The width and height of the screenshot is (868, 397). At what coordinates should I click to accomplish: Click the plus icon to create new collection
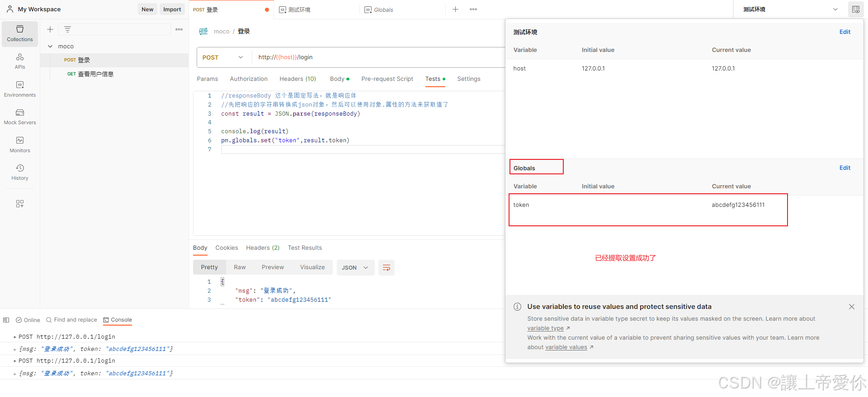pos(50,29)
